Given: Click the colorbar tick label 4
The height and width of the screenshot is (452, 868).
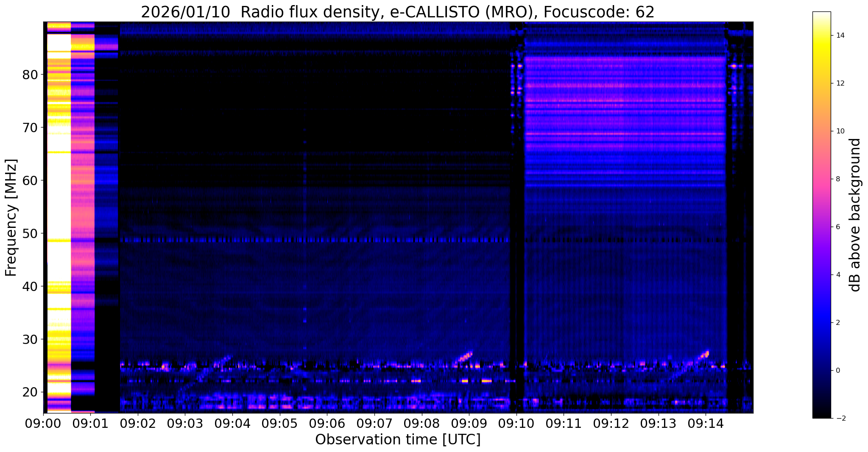Looking at the screenshot, I should pos(838,275).
